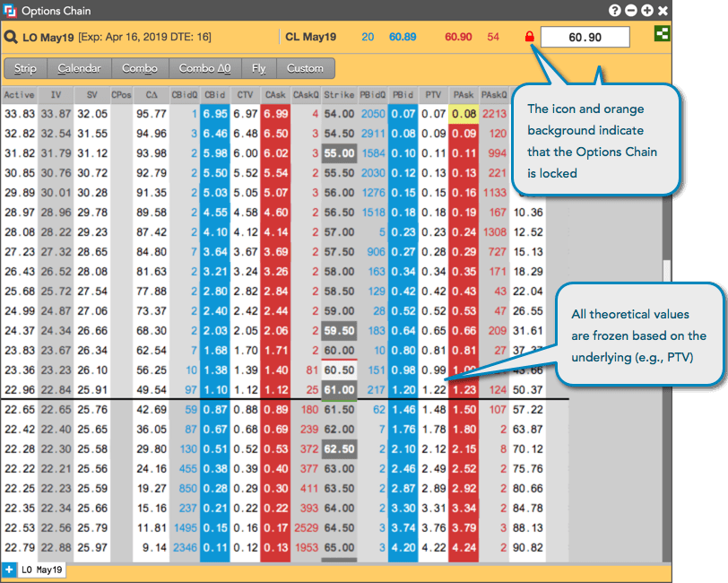This screenshot has height=583, width=728.
Task: Maximize window with the plus icon
Action: pyautogui.click(x=647, y=10)
